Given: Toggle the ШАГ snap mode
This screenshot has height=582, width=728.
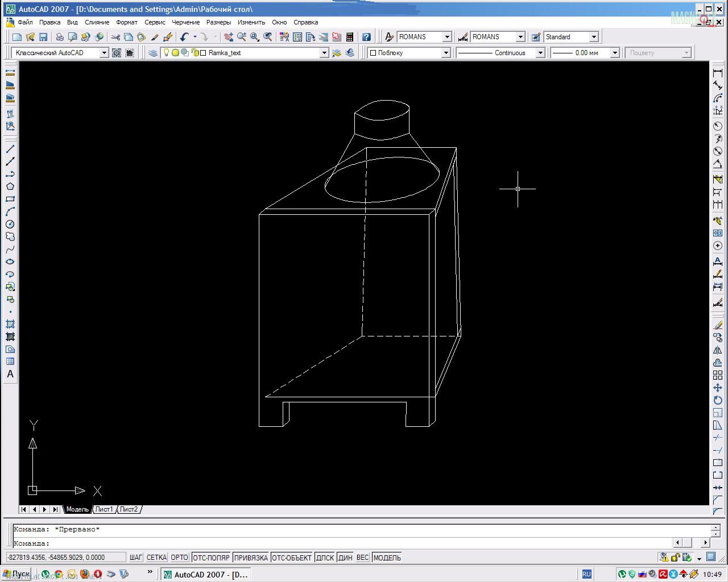Looking at the screenshot, I should [136, 558].
